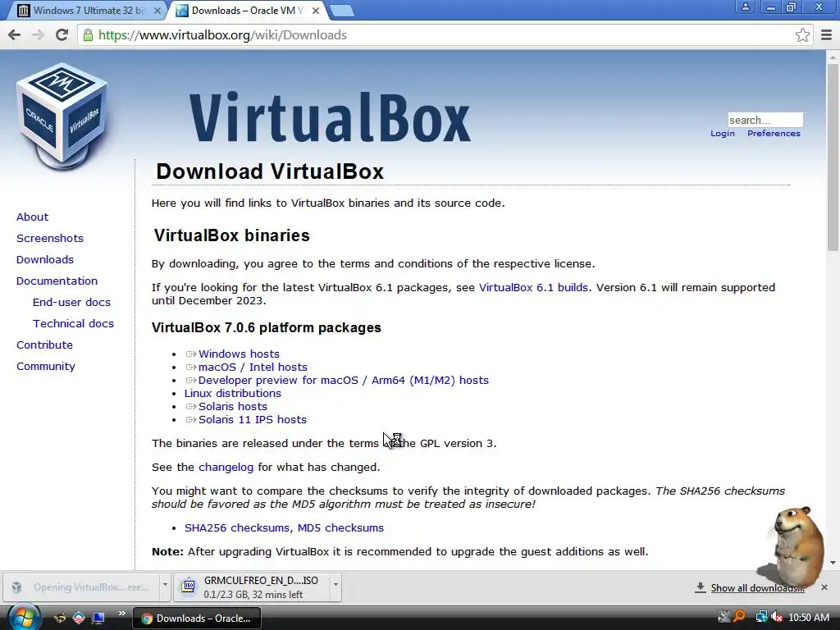Download the Windows hosts package
The height and width of the screenshot is (630, 840).
click(239, 354)
